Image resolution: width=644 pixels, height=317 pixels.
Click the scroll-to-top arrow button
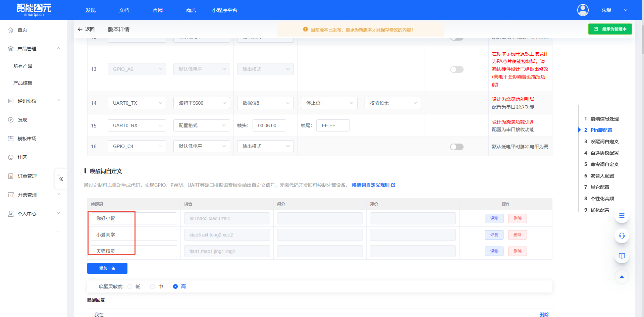point(622,277)
